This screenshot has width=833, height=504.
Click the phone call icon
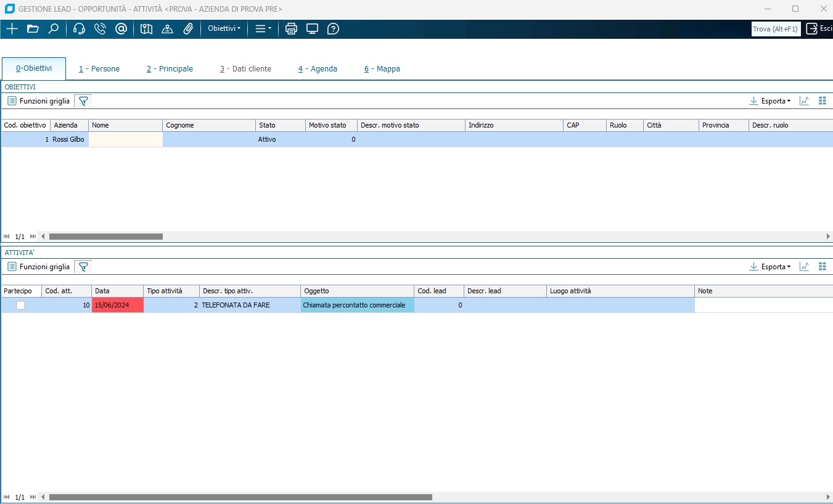click(100, 29)
